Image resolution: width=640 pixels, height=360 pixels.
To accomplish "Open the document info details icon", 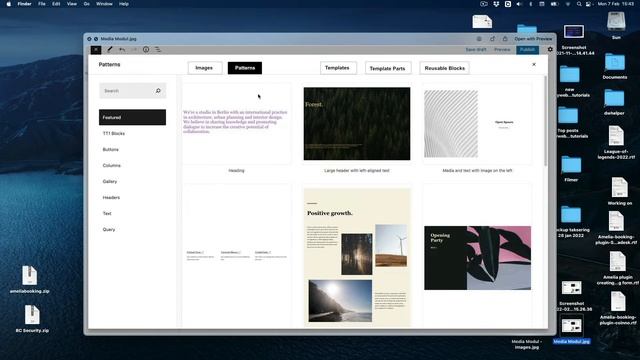I will pyautogui.click(x=146, y=49).
